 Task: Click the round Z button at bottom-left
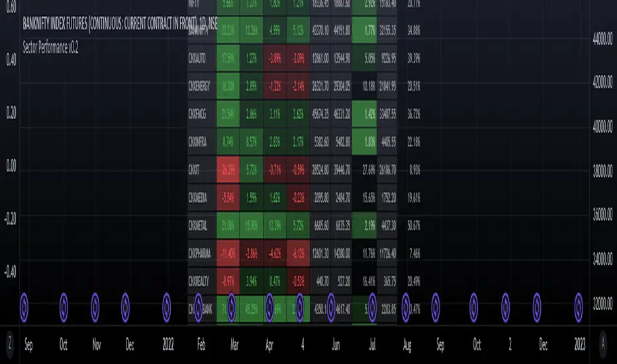(10, 344)
